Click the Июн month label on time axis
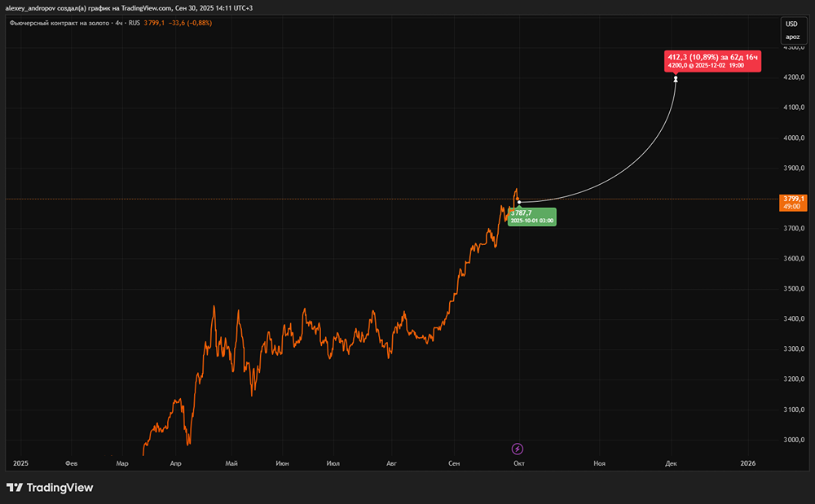This screenshot has width=815, height=504. click(x=282, y=463)
